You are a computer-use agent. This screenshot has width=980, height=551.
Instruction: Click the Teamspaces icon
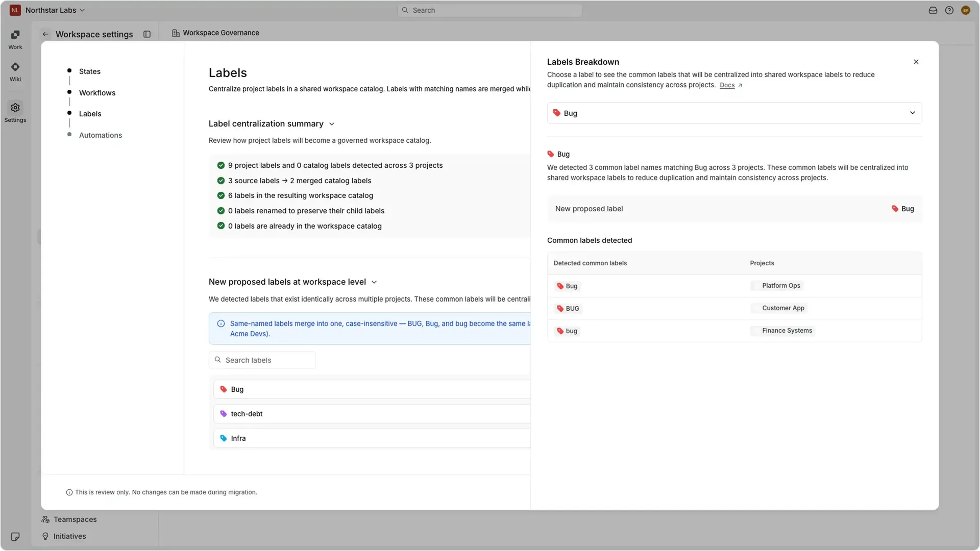45,519
